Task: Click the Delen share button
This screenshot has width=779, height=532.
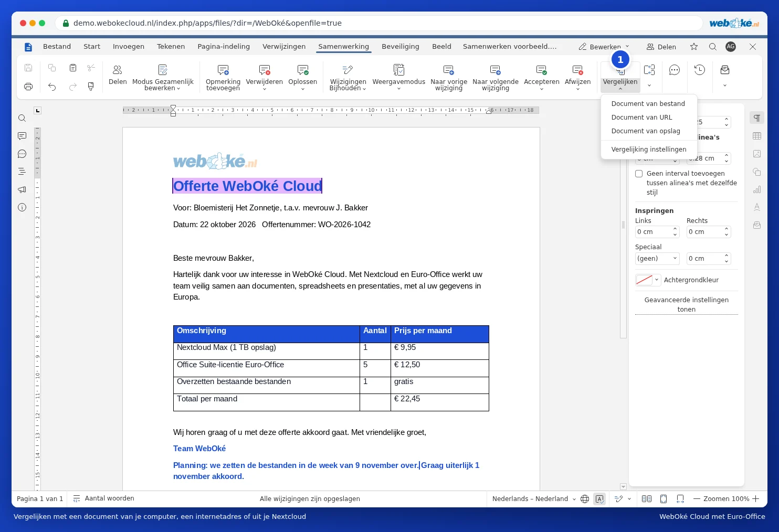Action: pos(661,47)
